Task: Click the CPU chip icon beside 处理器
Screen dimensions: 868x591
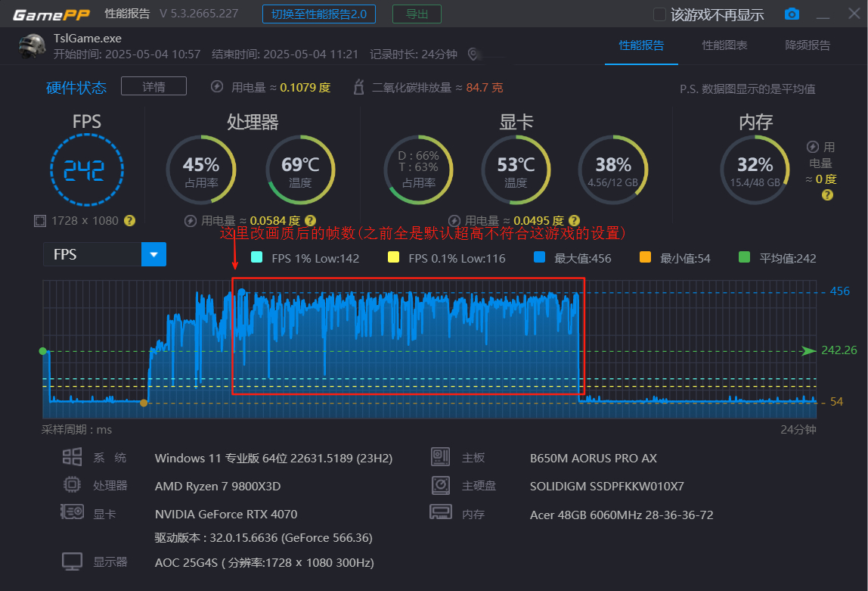Action: pyautogui.click(x=72, y=484)
